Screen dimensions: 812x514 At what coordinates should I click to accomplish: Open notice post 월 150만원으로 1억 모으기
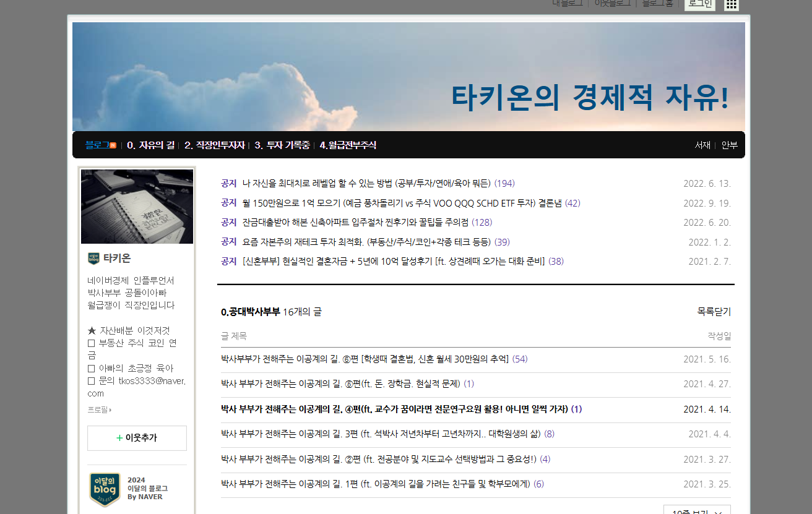pos(402,203)
